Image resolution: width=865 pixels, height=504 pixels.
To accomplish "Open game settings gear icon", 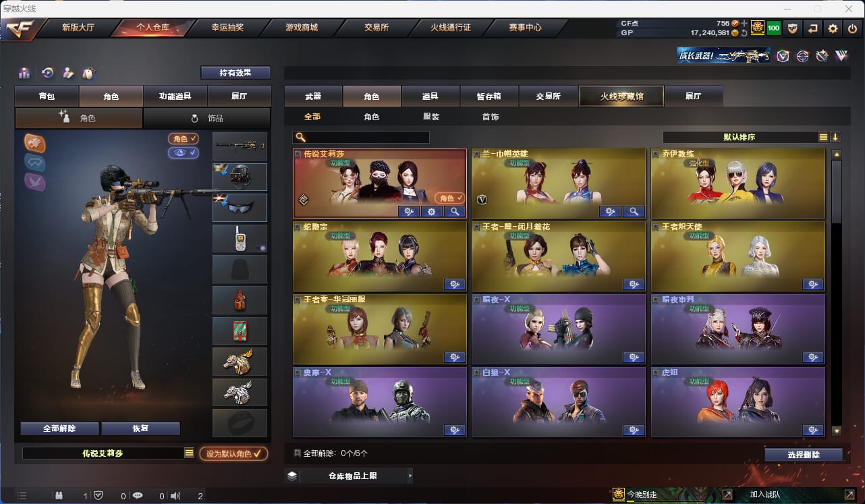I will [833, 28].
